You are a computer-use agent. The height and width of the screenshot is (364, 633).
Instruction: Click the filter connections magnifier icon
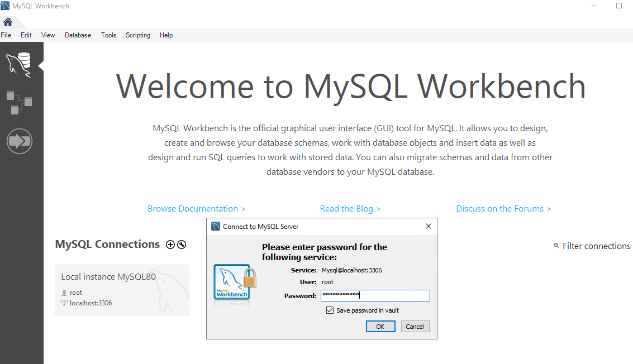556,245
